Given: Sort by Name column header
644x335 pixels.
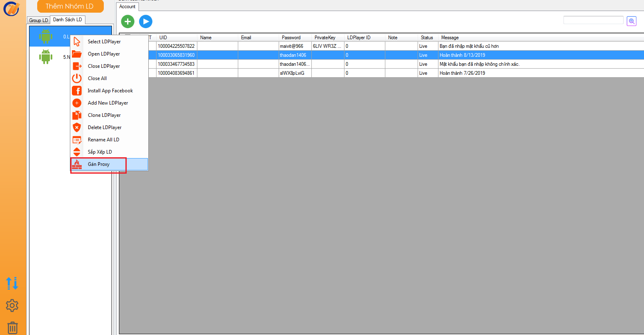Looking at the screenshot, I should 217,38.
